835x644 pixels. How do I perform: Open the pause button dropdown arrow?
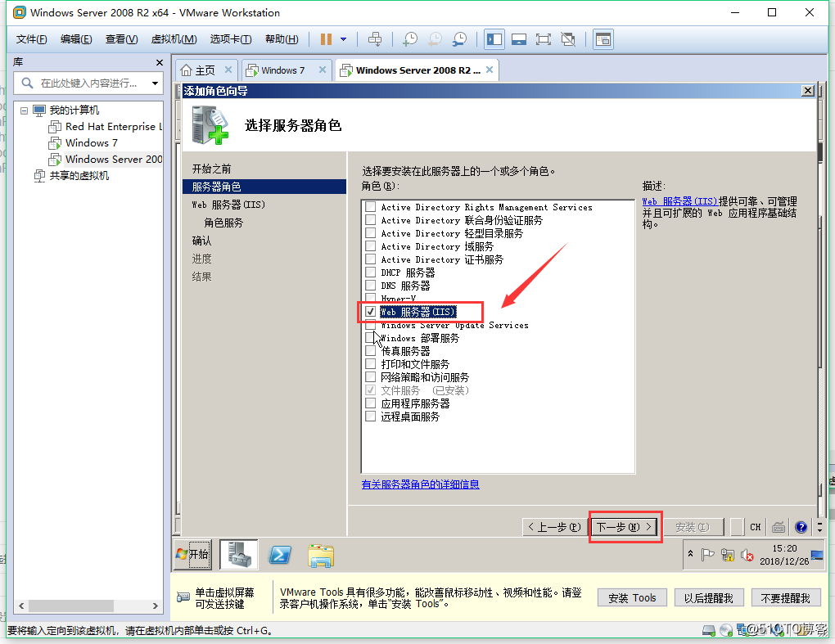click(344, 39)
